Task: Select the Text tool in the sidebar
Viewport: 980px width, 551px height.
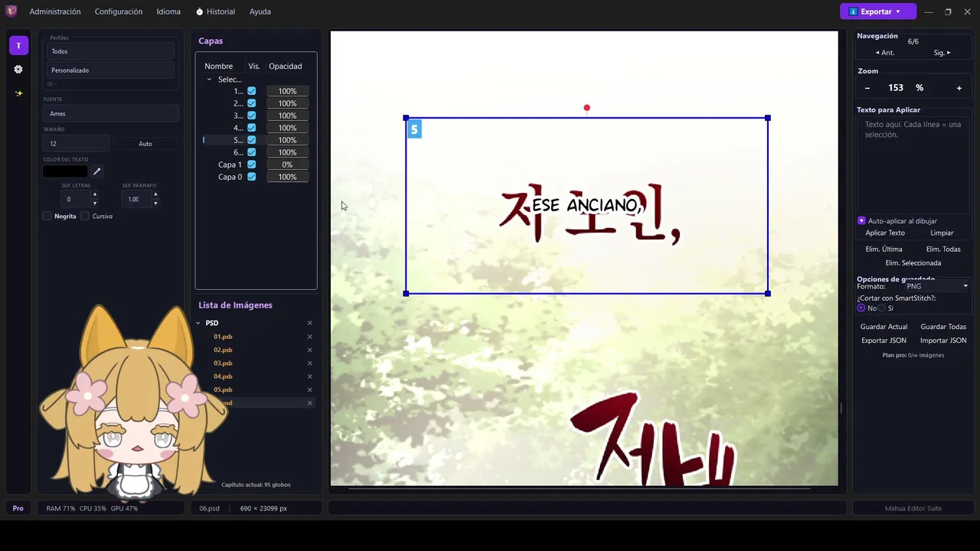Action: click(18, 45)
